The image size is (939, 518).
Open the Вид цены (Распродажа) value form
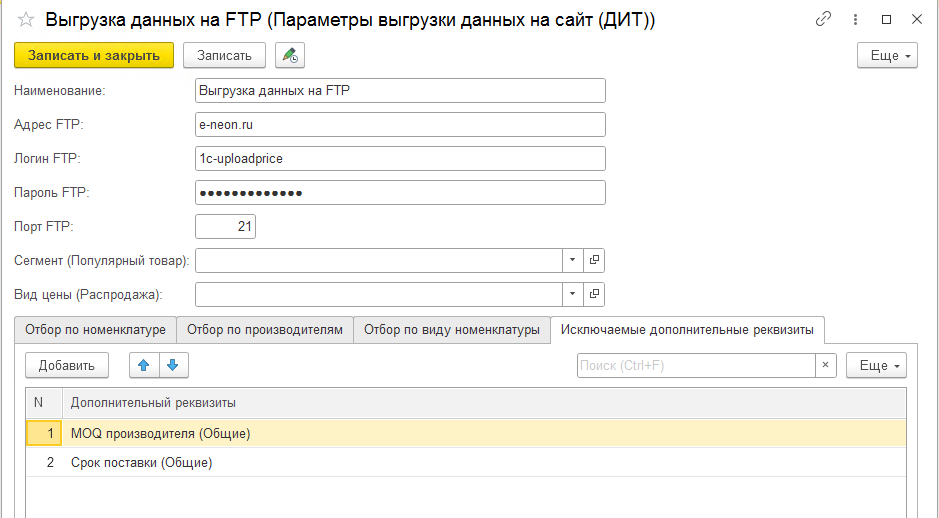tap(594, 294)
